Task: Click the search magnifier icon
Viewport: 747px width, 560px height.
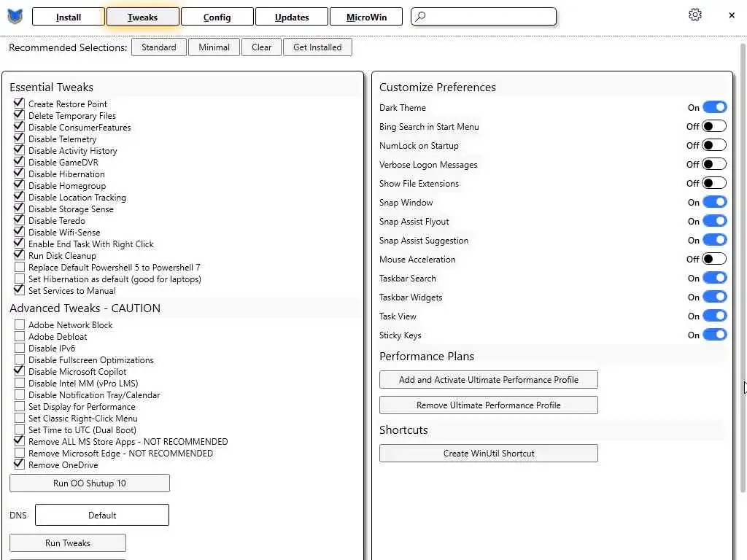Action: coord(420,16)
